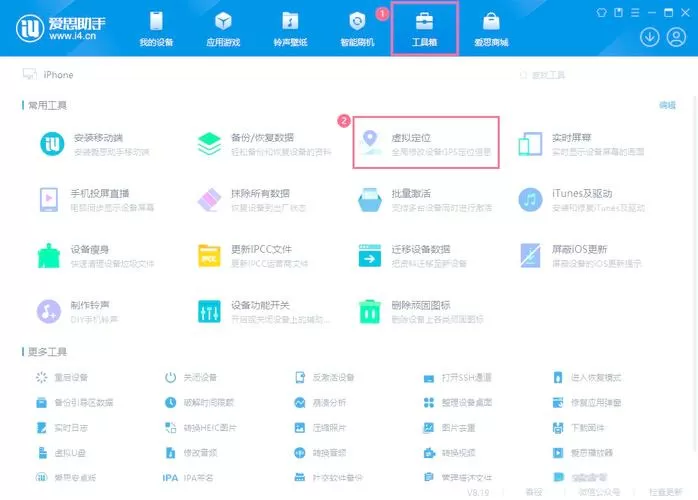Screen dimensions: 698x500
Task: Click 微信公众号 in the status bar
Action: click(x=599, y=492)
